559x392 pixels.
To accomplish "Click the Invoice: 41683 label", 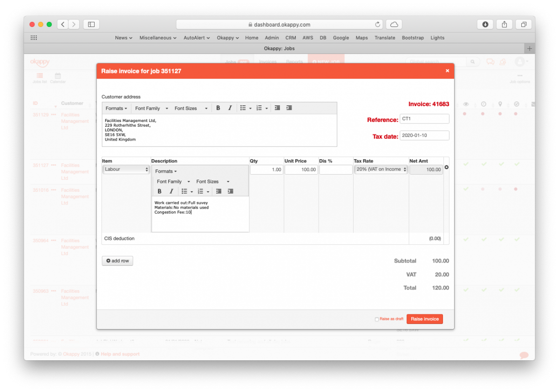I will 429,104.
